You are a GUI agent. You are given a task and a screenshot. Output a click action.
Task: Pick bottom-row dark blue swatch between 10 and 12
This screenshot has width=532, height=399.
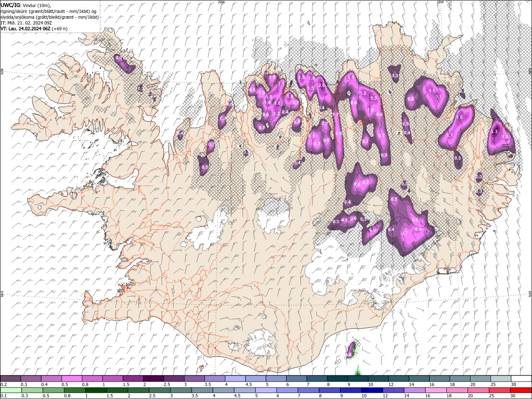tap(372, 390)
